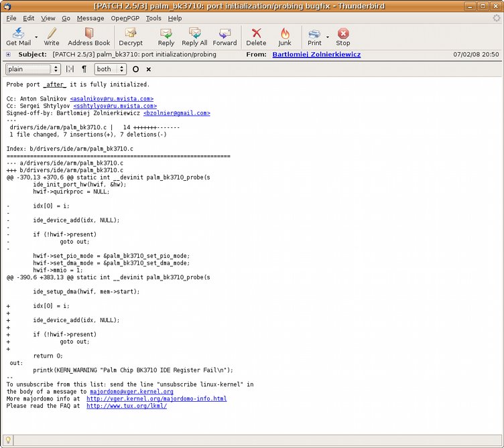Maximize the Thunderbird window

(x=483, y=6)
